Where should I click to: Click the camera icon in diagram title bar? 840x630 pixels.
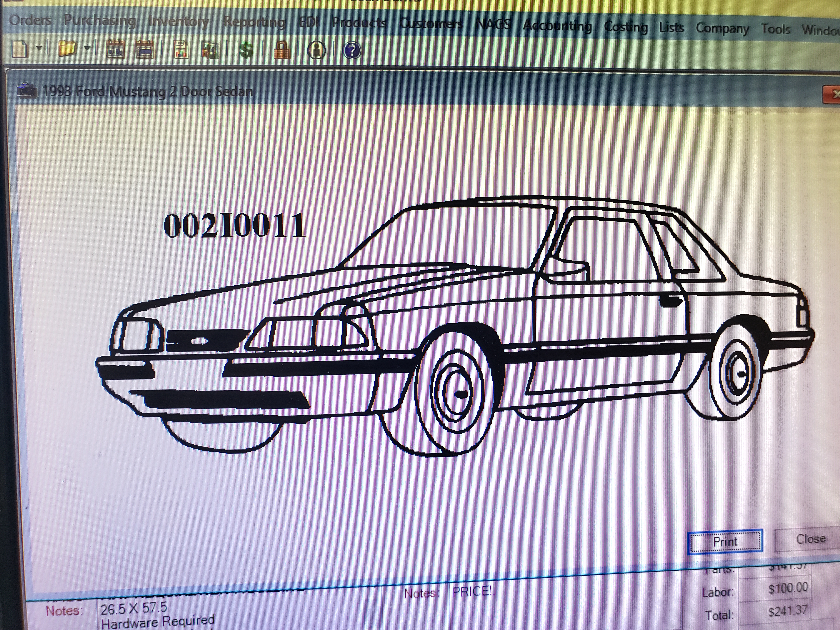click(27, 91)
